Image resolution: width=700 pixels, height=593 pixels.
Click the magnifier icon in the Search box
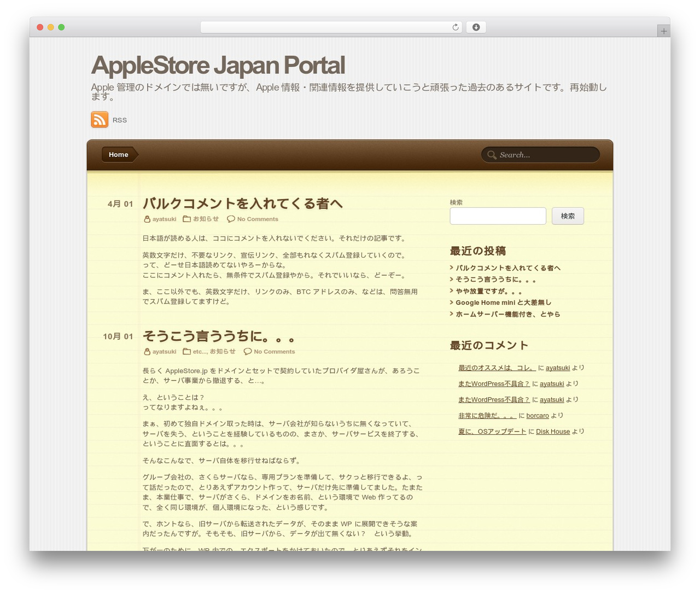[492, 155]
